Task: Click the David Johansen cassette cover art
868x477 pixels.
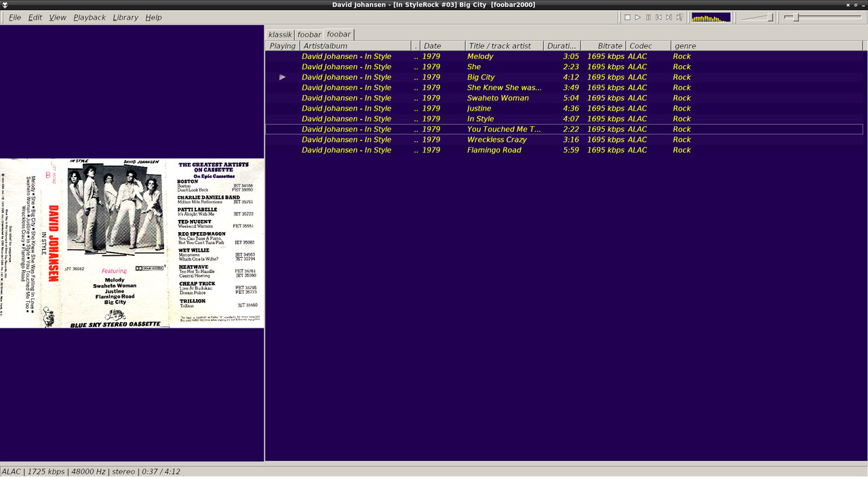Action: point(132,243)
